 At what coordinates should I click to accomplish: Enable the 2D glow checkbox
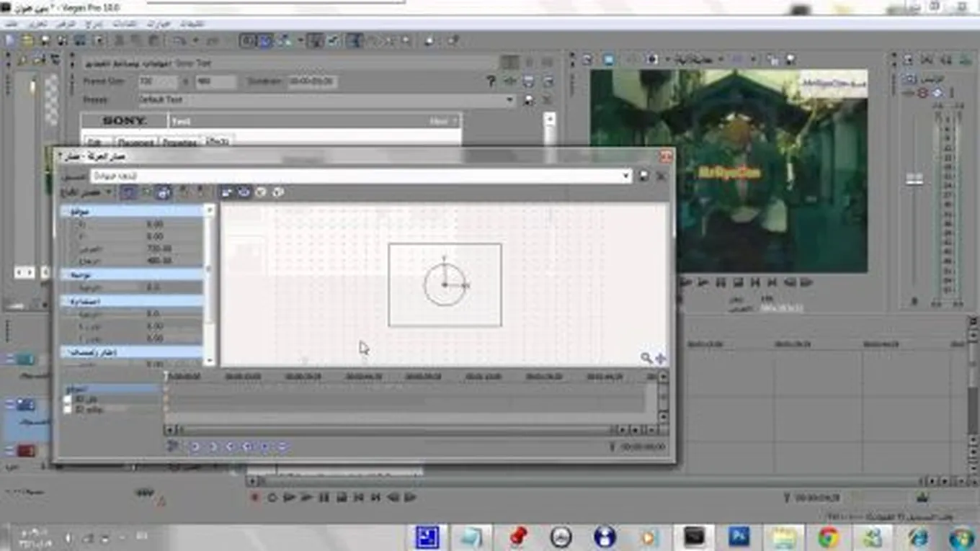tap(68, 409)
